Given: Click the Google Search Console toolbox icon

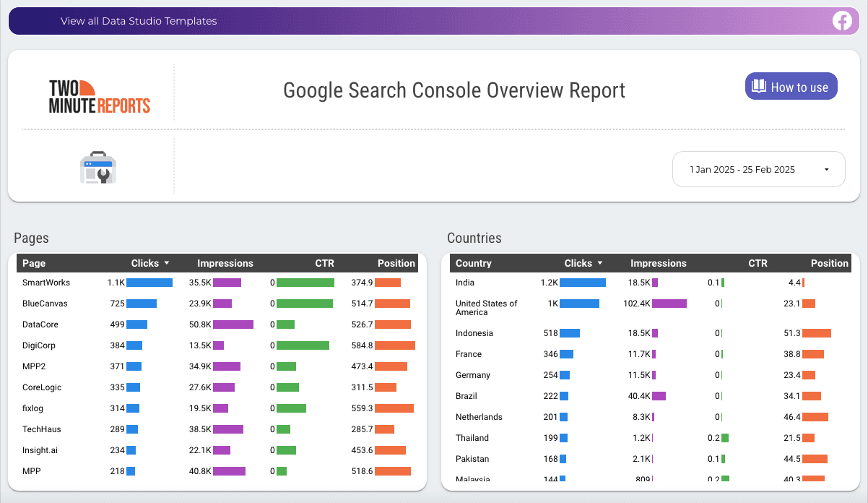Looking at the screenshot, I should pyautogui.click(x=98, y=168).
